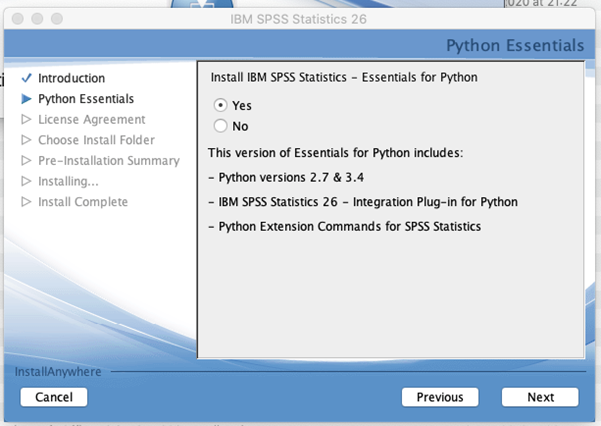Click the Introduction checkmark icon
The height and width of the screenshot is (426, 601).
pyautogui.click(x=26, y=78)
